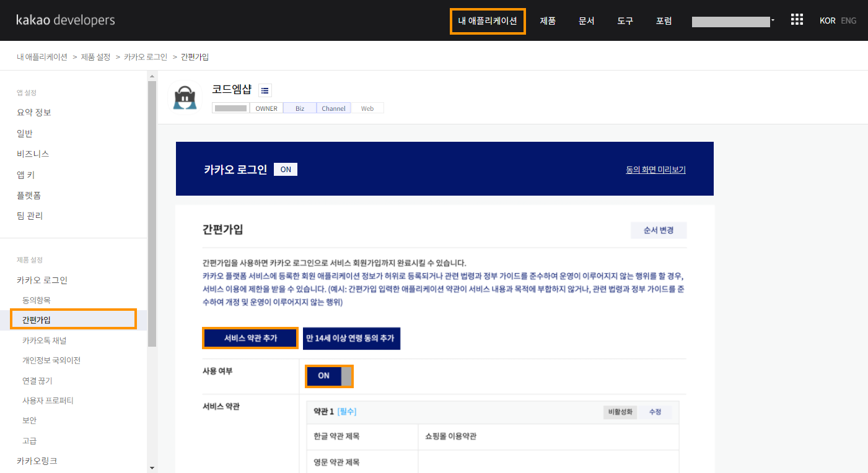Open the apps grid icon in header
The image size is (868, 473).
(x=797, y=20)
